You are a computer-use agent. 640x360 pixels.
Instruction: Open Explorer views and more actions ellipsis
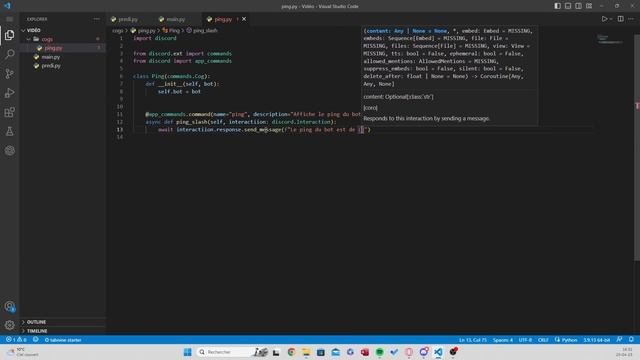[x=96, y=19]
